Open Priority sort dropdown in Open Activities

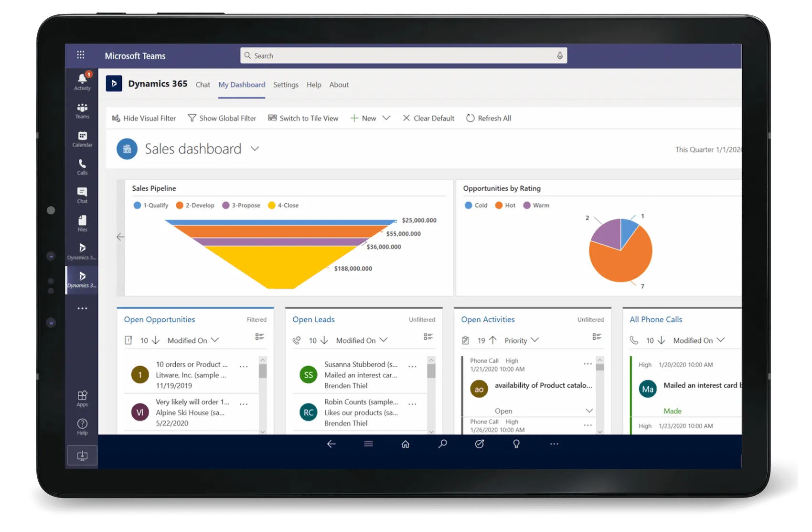tap(522, 340)
